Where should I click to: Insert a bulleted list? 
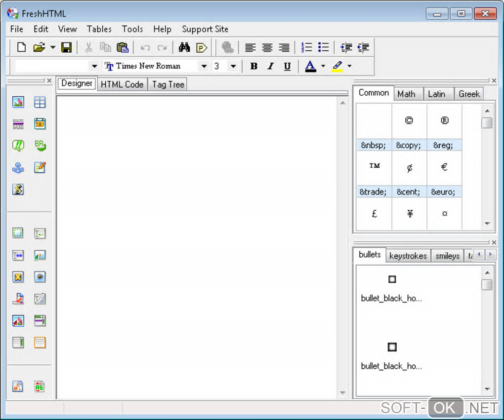(323, 47)
